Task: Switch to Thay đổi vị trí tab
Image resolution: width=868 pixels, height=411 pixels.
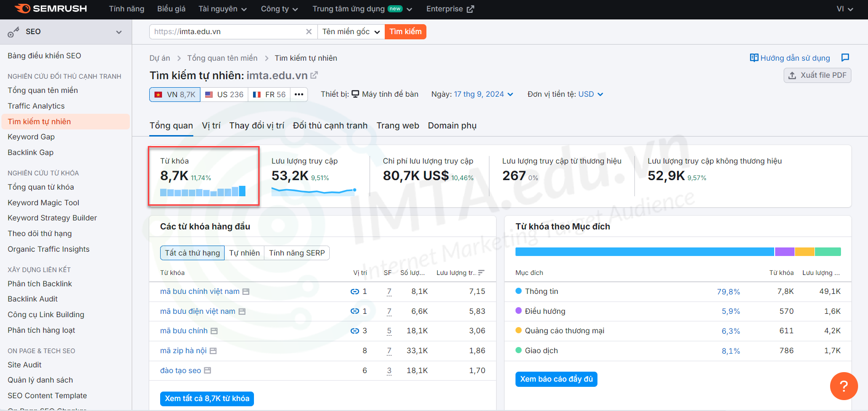Action: tap(257, 126)
